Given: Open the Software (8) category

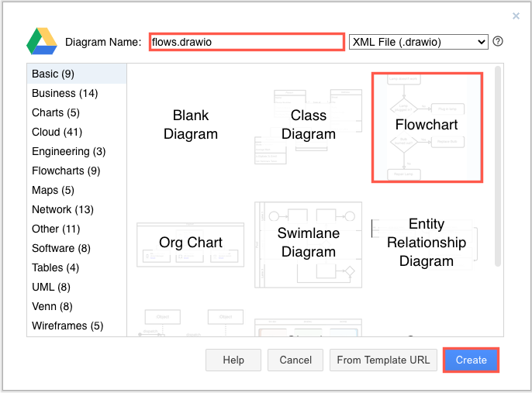Looking at the screenshot, I should click(x=77, y=248).
